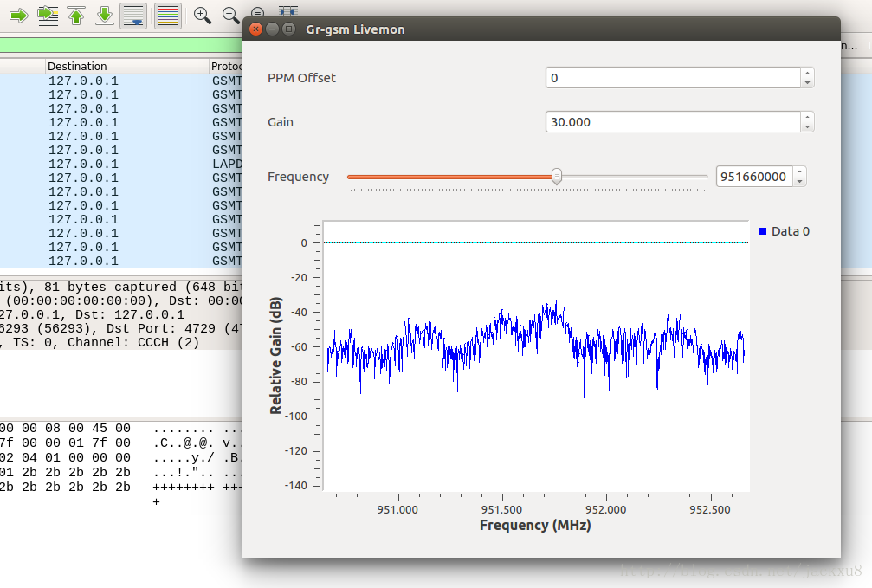Click the ASCII text '.C..@.@.'

(x=184, y=443)
